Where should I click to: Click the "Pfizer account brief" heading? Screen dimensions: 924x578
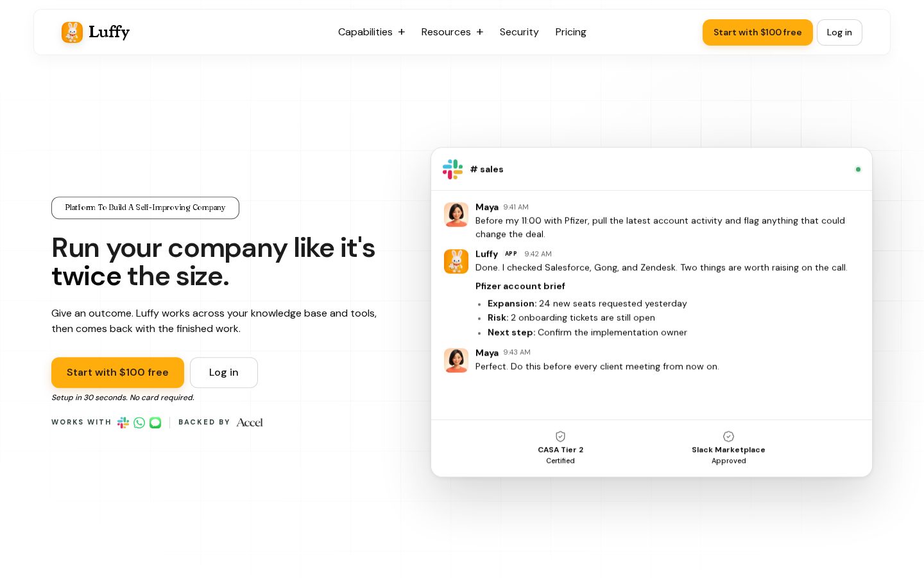click(x=520, y=286)
